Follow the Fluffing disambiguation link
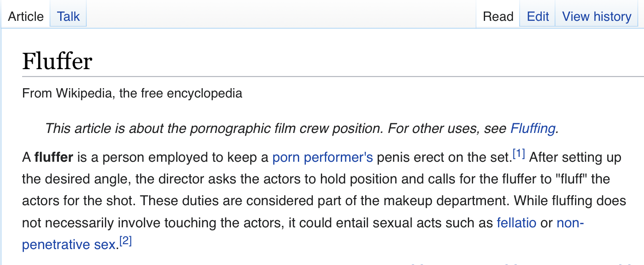The width and height of the screenshot is (644, 265). click(x=533, y=129)
